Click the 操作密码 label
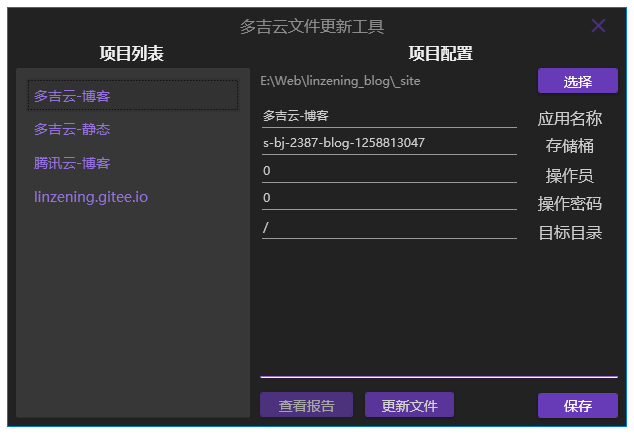Screen dimensions: 634x435 pyautogui.click(x=570, y=203)
